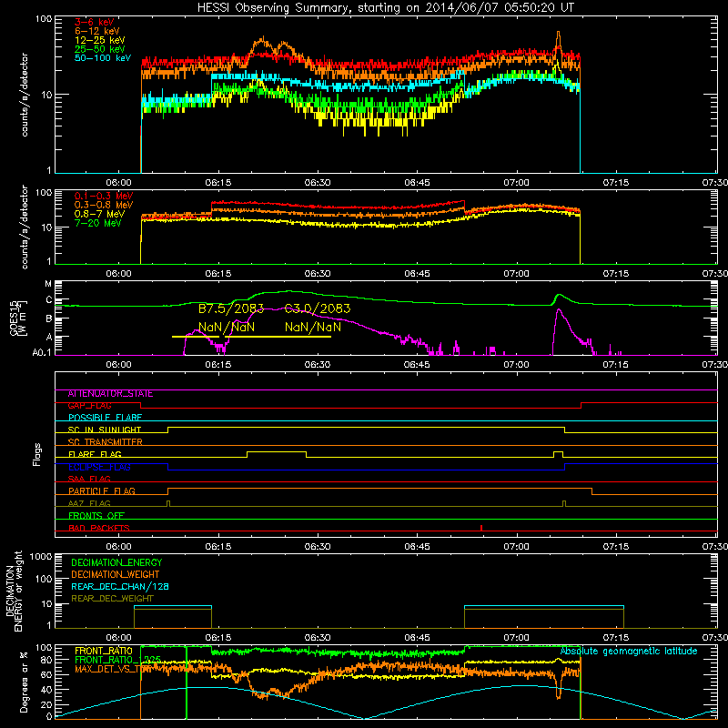The width and height of the screenshot is (728, 728).
Task: Select the cyan 50-100 keV legend label
Action: (x=103, y=58)
